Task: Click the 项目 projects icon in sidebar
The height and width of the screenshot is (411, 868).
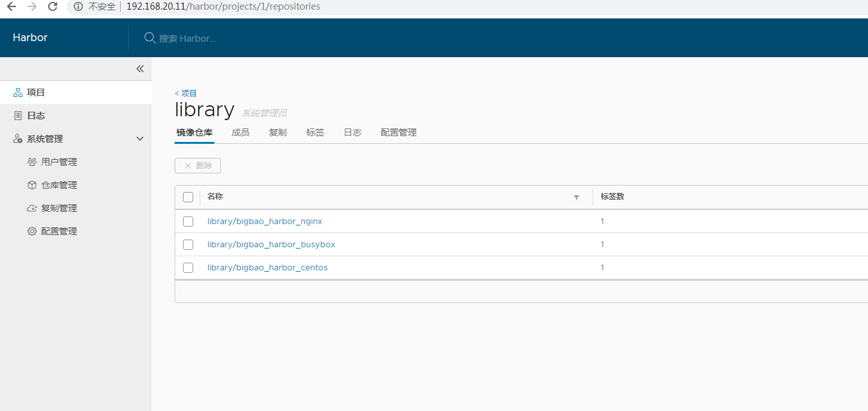Action: pyautogui.click(x=18, y=92)
